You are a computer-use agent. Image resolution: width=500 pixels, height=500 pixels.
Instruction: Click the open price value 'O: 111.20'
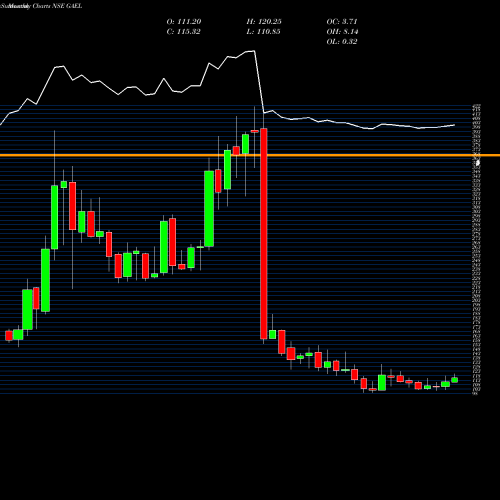coord(184,22)
